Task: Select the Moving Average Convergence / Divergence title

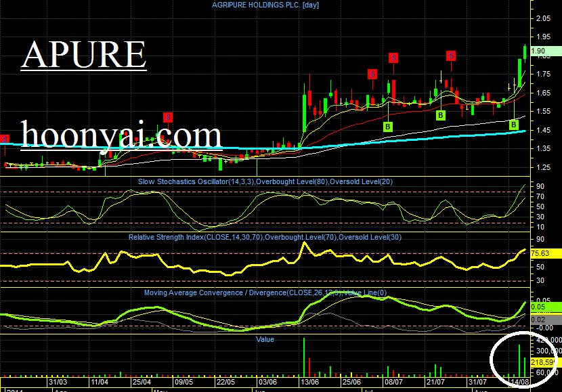Action: click(265, 292)
